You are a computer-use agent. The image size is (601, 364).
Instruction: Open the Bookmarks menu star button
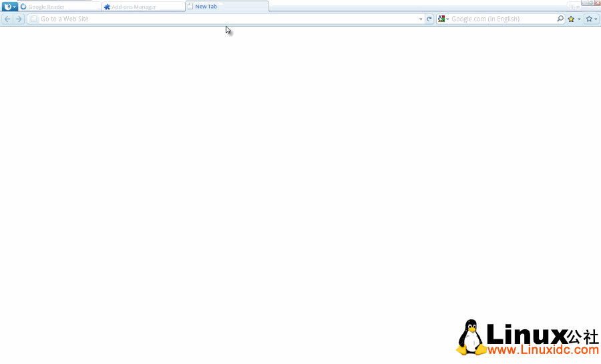(x=589, y=19)
